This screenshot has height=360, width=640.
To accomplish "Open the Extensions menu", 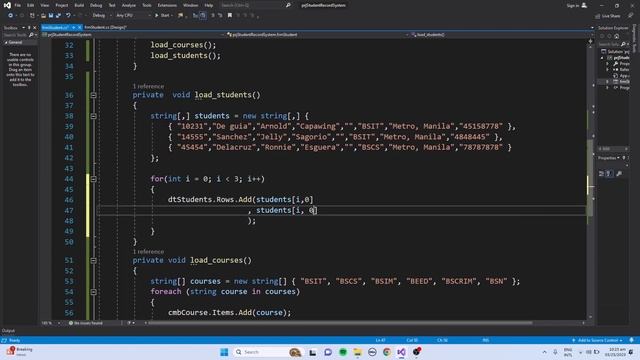I will pyautogui.click(x=167, y=5).
